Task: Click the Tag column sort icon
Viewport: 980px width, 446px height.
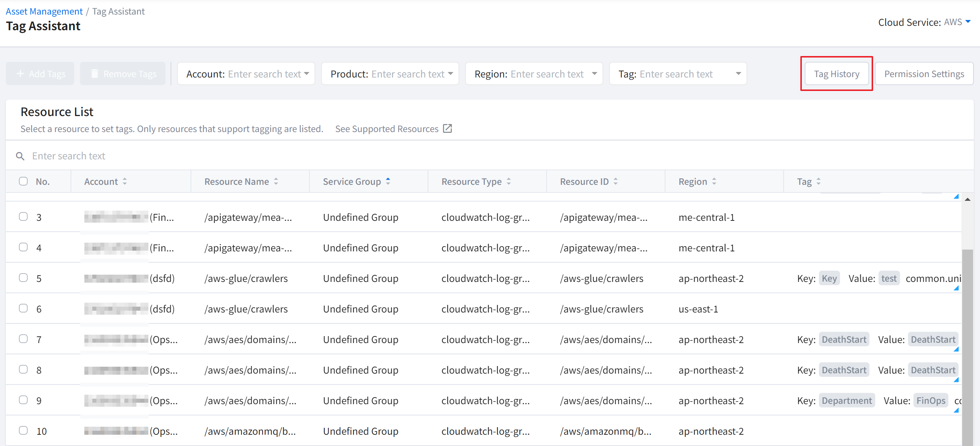Action: [x=819, y=182]
